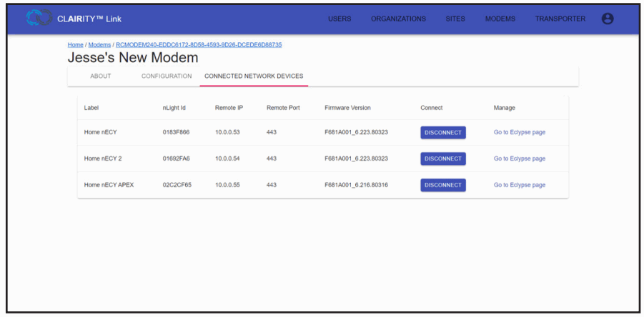Click port 443 in Home nECY 2 row
Screen dimensions: 644x317
pyautogui.click(x=272, y=158)
